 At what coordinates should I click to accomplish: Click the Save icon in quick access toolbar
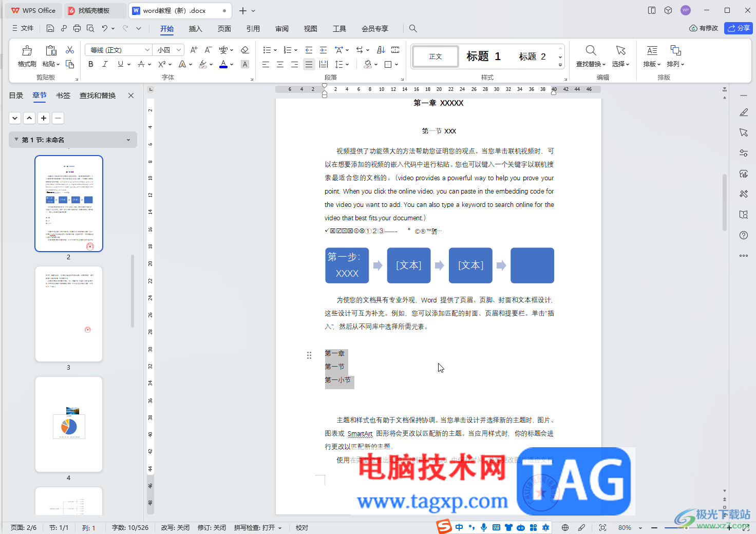pos(50,28)
